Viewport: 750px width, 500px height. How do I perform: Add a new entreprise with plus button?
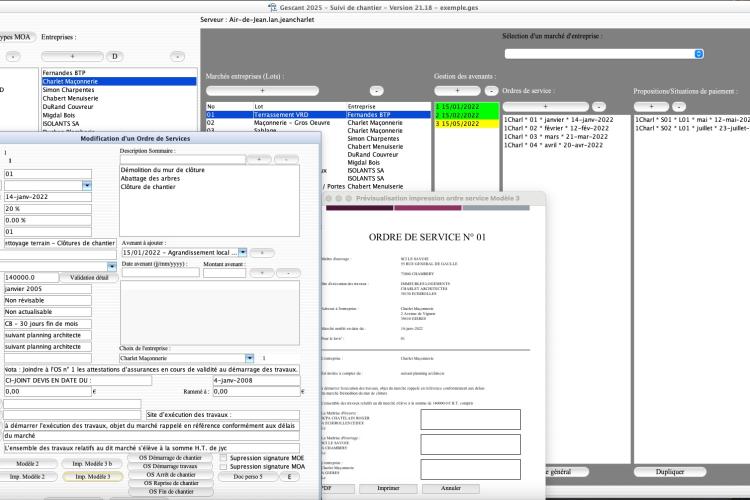(72, 56)
